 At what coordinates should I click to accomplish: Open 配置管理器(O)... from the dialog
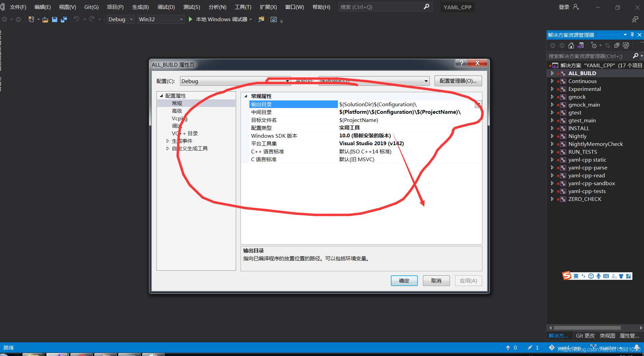coord(458,81)
